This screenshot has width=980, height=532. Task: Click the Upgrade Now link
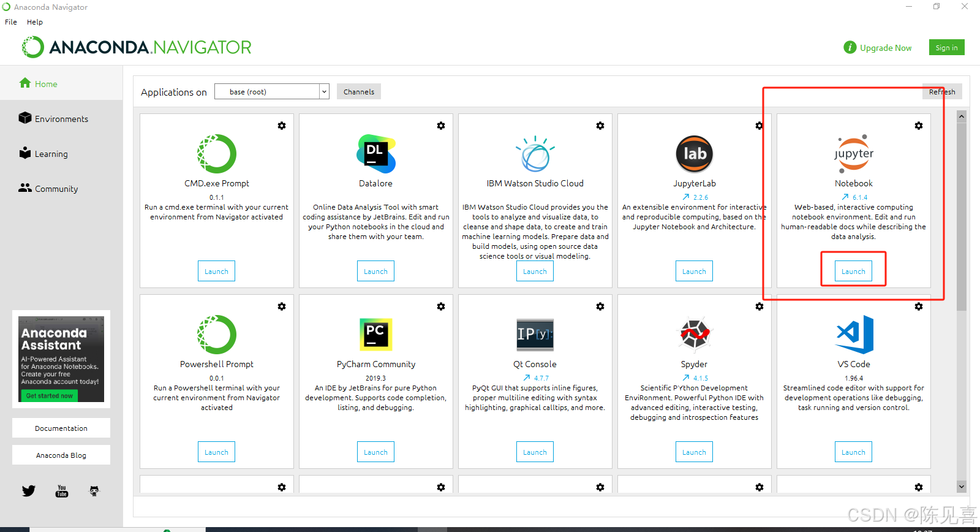[x=886, y=48]
